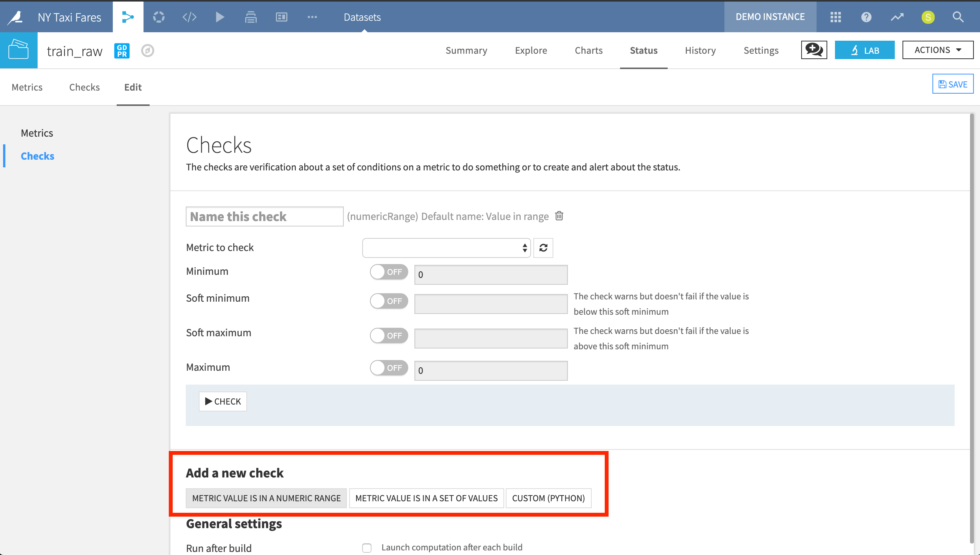This screenshot has height=555, width=980.
Task: Click the run/play arrow icon in toolbar
Action: tap(220, 17)
